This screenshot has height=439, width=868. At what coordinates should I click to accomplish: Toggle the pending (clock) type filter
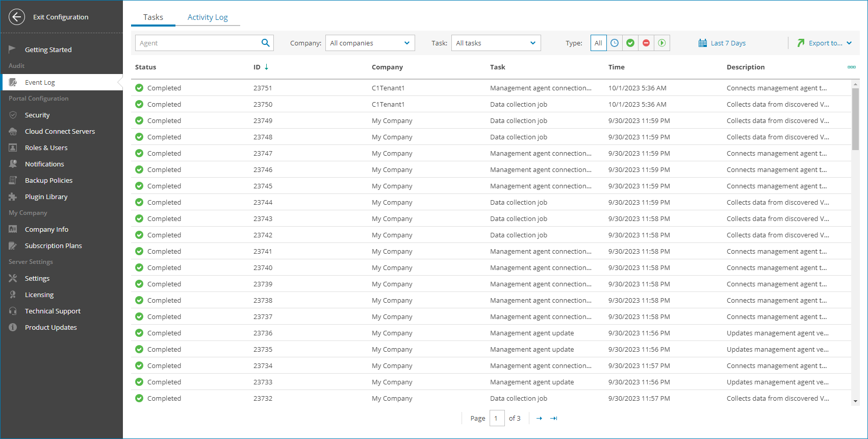click(x=615, y=43)
